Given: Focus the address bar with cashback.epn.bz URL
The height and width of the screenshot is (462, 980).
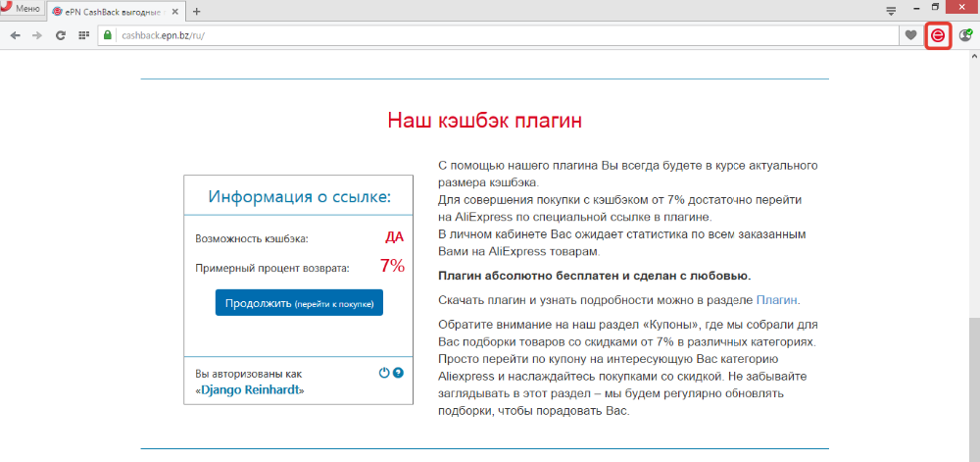Looking at the screenshot, I should [x=500, y=35].
